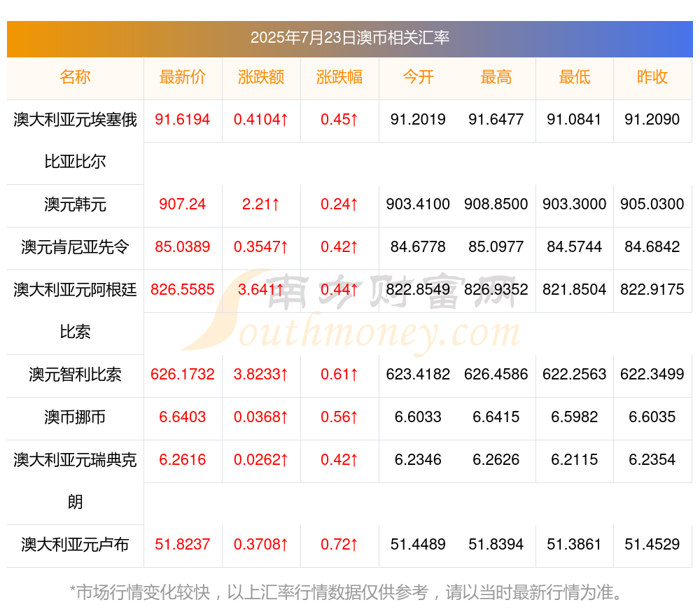This screenshot has width=700, height=614.
Task: Click the latest price 6.2616
Action: (183, 459)
